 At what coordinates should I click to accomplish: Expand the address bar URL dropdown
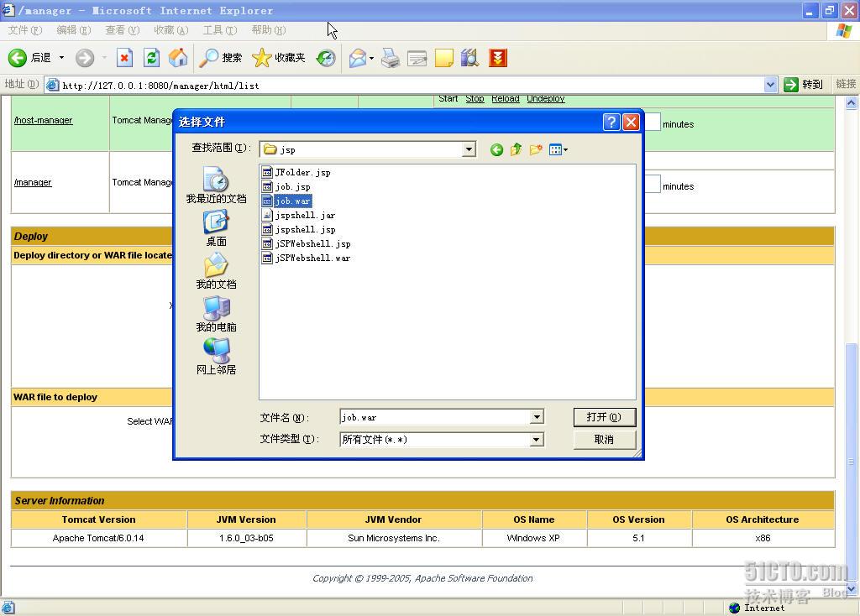click(770, 85)
